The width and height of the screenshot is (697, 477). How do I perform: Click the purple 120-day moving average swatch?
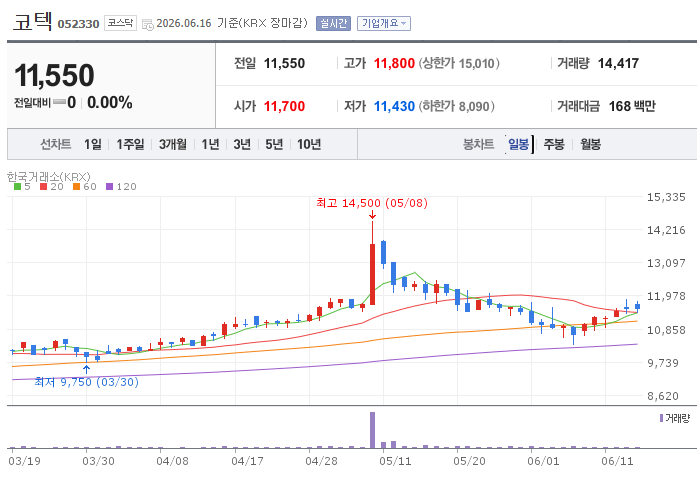[x=109, y=187]
